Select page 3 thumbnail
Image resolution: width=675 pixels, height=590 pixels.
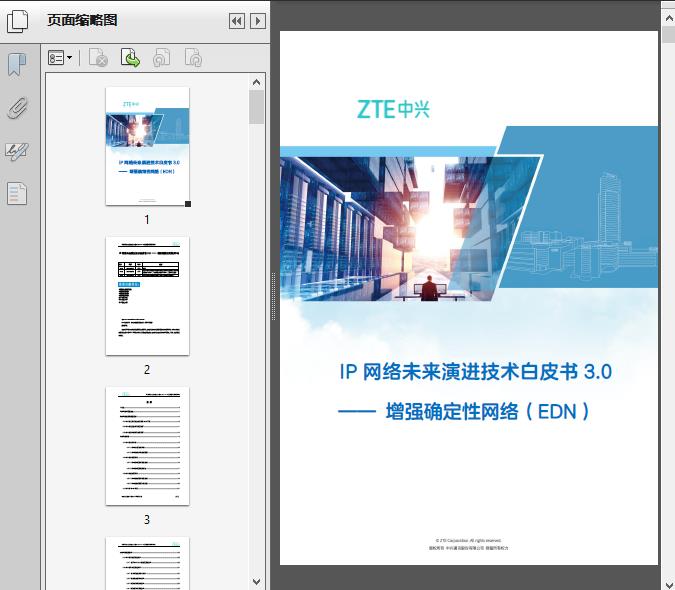[147, 446]
